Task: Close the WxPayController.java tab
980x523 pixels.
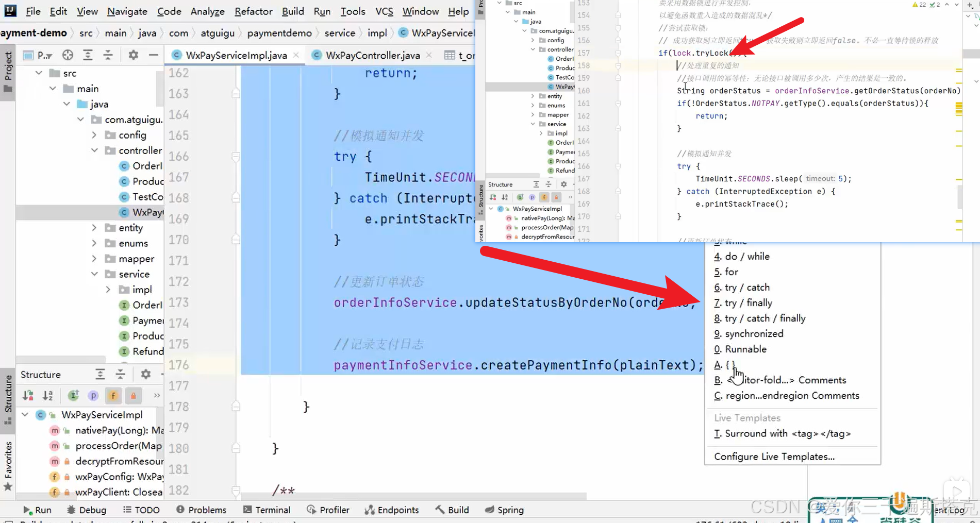Action: [x=429, y=55]
